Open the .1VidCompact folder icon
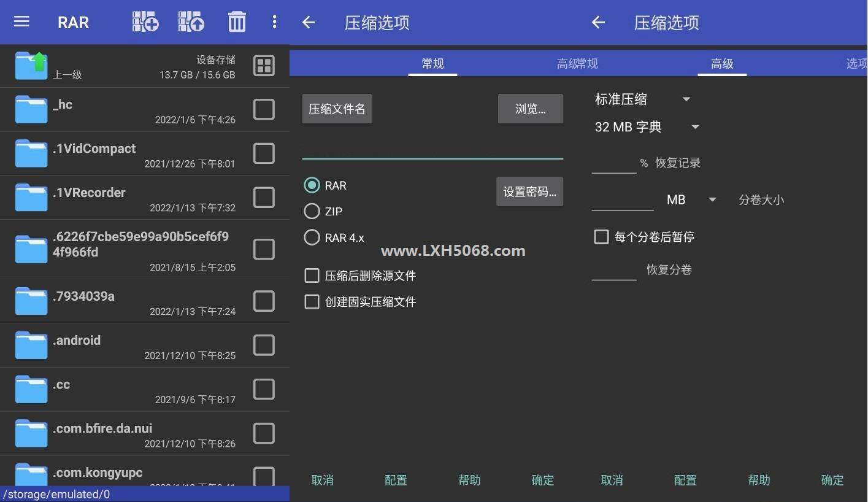 click(x=31, y=154)
